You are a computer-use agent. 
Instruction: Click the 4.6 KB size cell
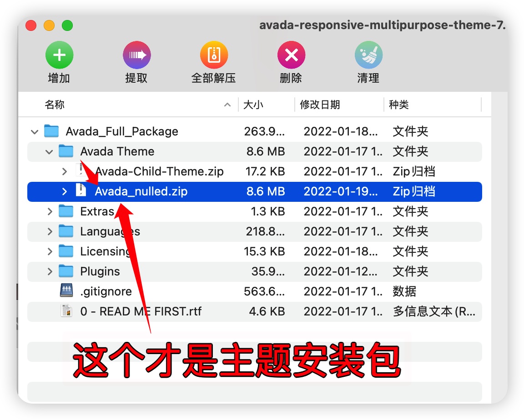(267, 311)
